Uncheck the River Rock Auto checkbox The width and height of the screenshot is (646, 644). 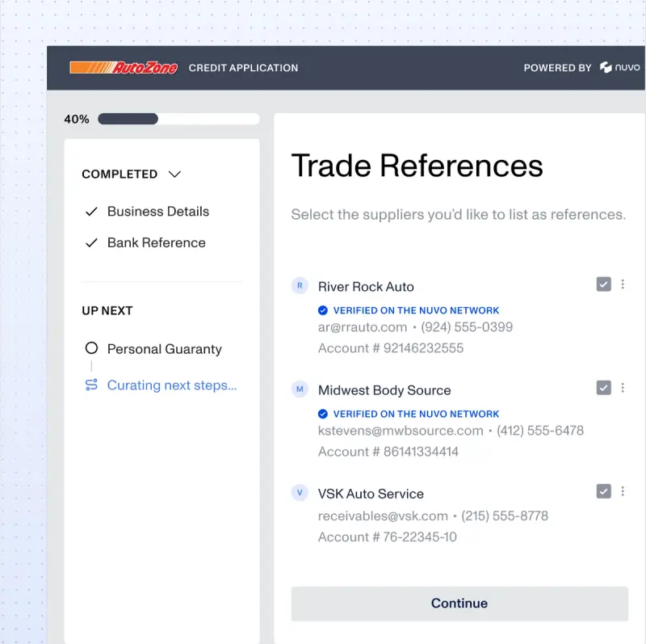(603, 284)
